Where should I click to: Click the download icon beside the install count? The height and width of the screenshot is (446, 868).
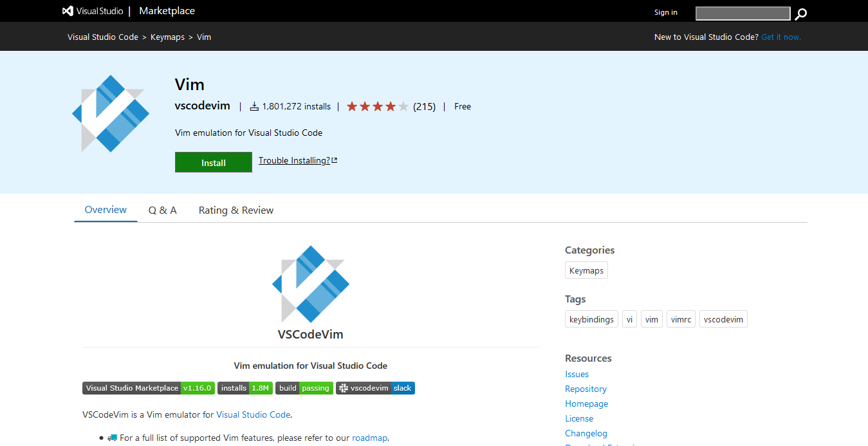coord(254,106)
